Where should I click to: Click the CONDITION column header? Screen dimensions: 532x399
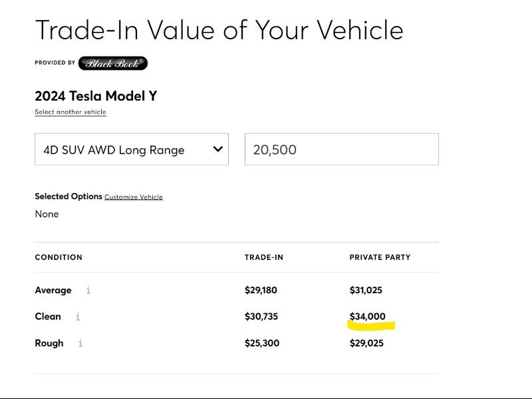pyautogui.click(x=59, y=257)
